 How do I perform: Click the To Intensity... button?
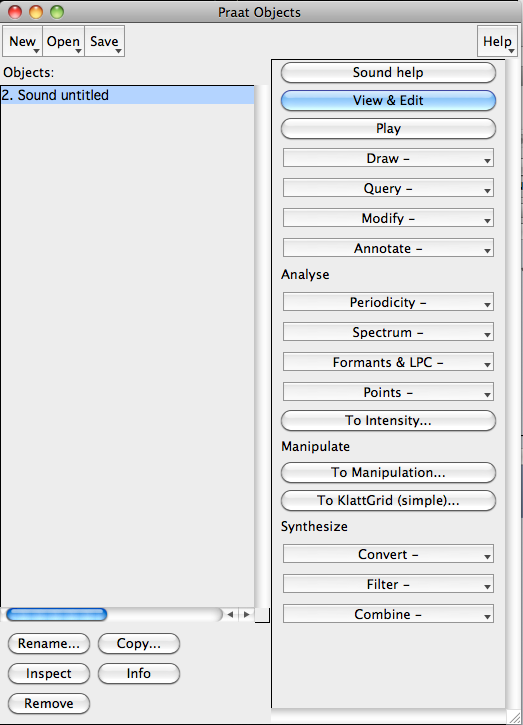coord(388,421)
